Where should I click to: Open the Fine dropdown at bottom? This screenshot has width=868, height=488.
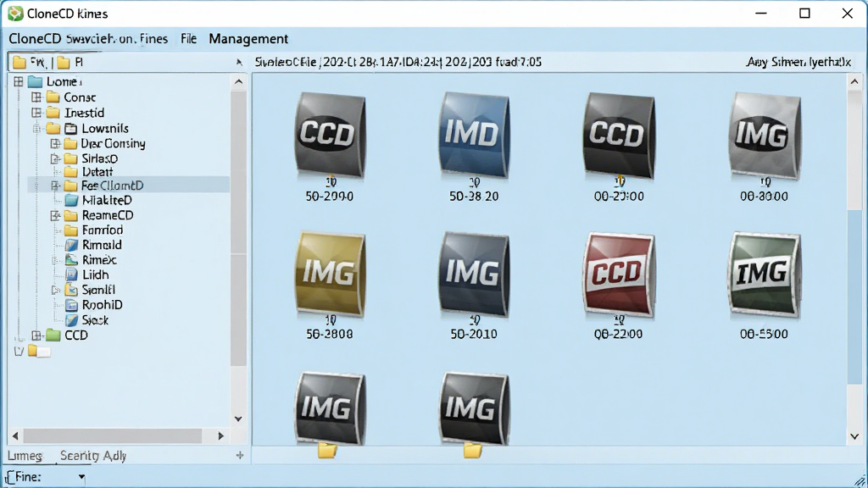[x=81, y=477]
